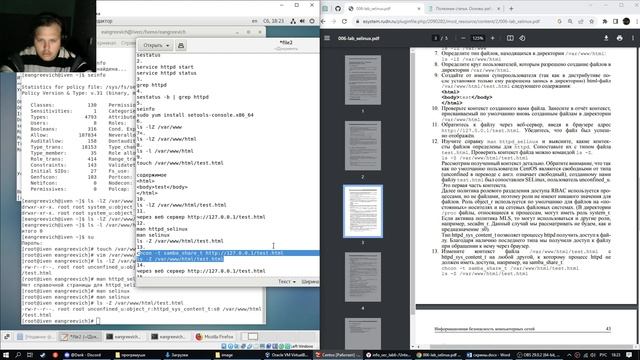Click РУС language indicator in Windows tray

(x=602, y=355)
